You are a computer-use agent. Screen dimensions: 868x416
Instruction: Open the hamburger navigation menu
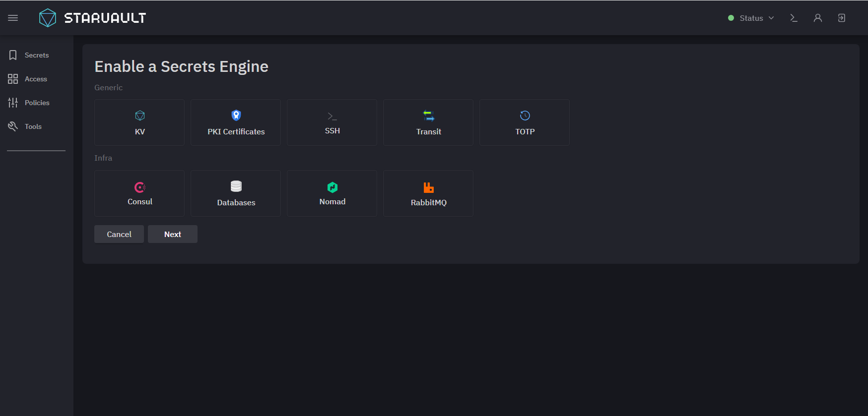[13, 18]
